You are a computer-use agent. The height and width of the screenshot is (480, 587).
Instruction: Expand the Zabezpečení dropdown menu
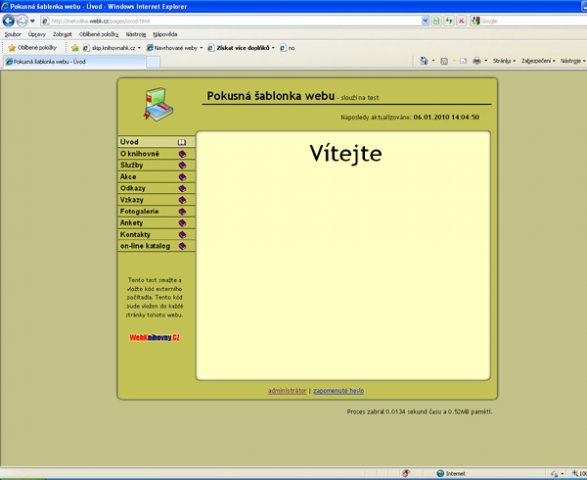coord(538,61)
